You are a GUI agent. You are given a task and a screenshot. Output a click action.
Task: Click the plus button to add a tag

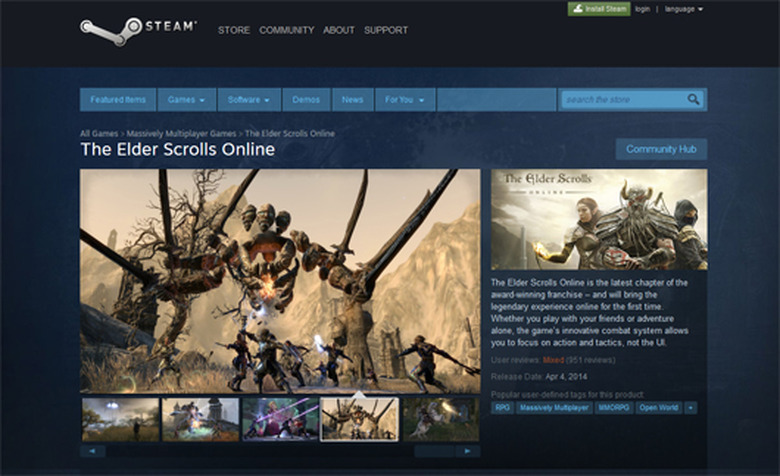[x=690, y=408]
